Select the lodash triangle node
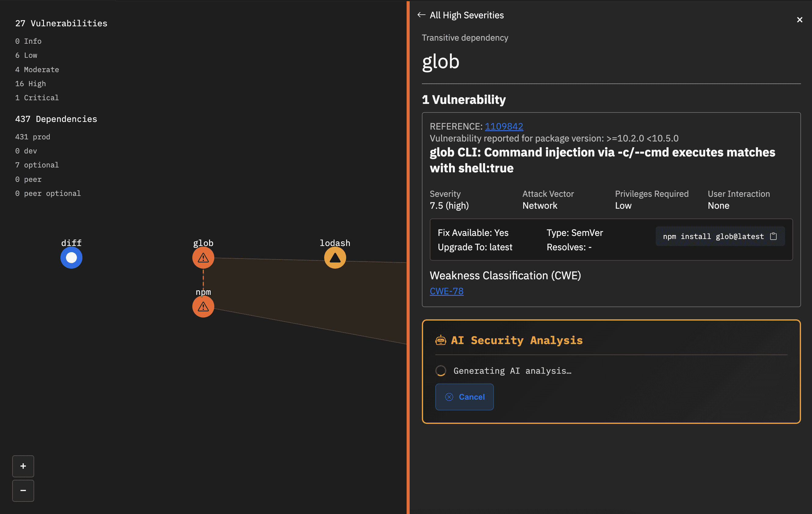The width and height of the screenshot is (812, 514). 335,258
